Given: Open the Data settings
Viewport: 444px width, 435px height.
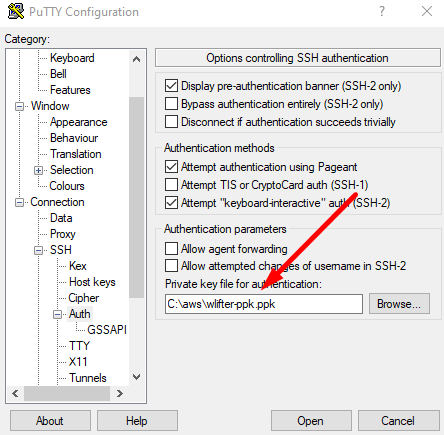Looking at the screenshot, I should point(61,218).
